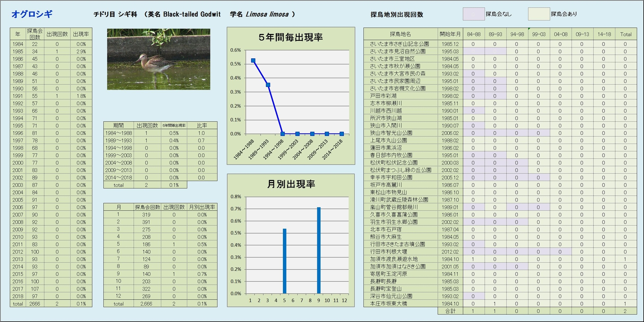Click the 滑川町武蔵丘陵森林公園 row name
This screenshot has height=322, width=644.
coord(399,200)
